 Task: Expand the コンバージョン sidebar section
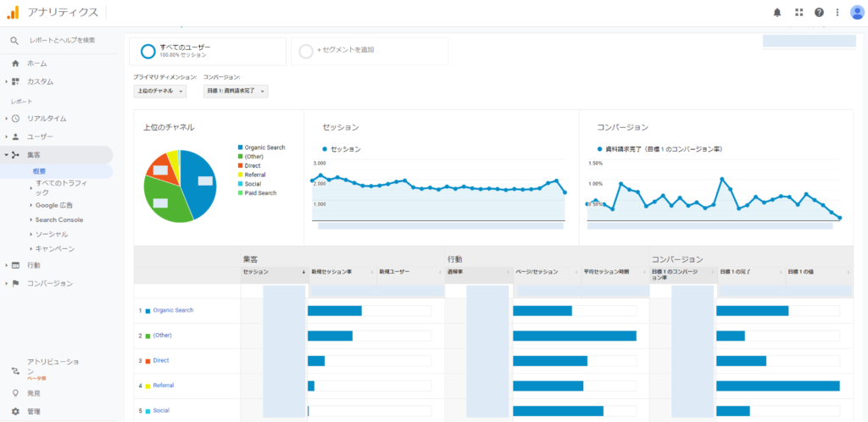click(x=6, y=284)
